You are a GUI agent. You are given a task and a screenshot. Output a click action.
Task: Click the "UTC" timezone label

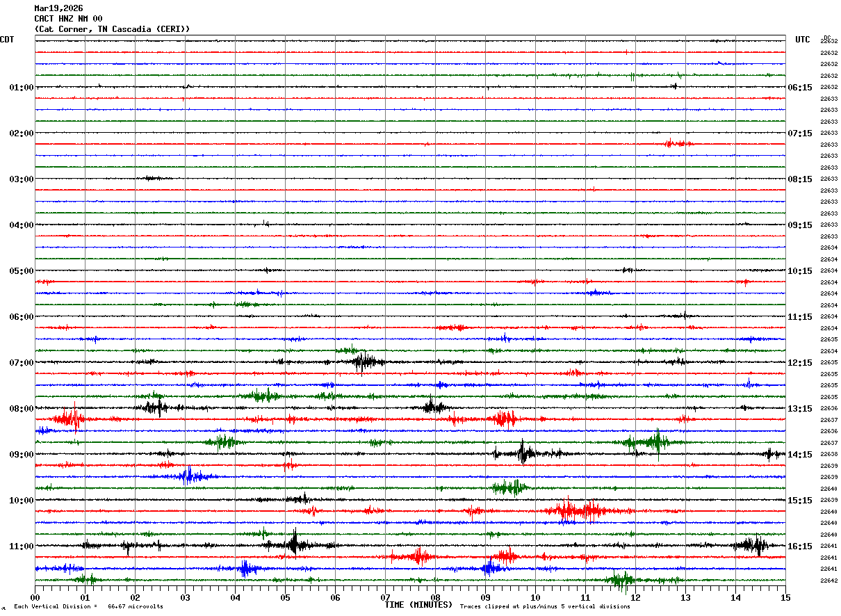[x=803, y=40]
